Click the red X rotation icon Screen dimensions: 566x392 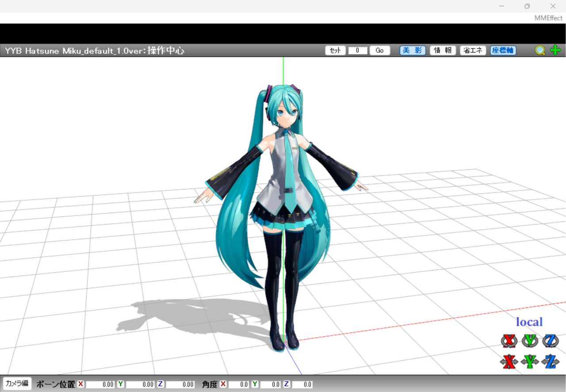click(509, 341)
